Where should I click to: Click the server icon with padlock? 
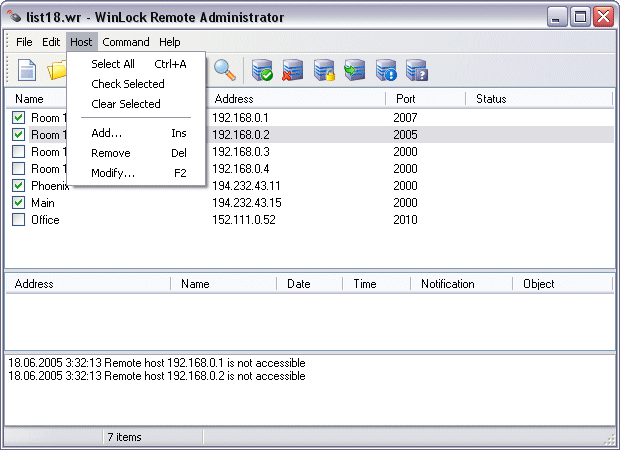pyautogui.click(x=324, y=70)
